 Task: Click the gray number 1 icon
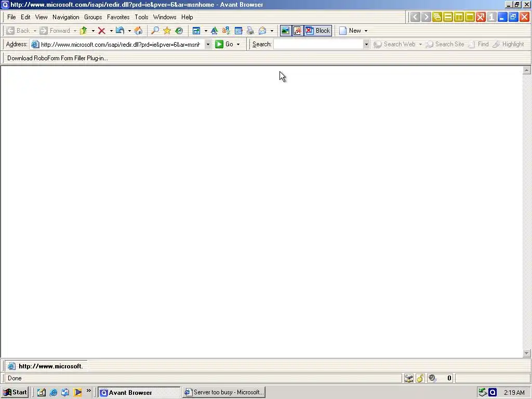pyautogui.click(x=491, y=17)
